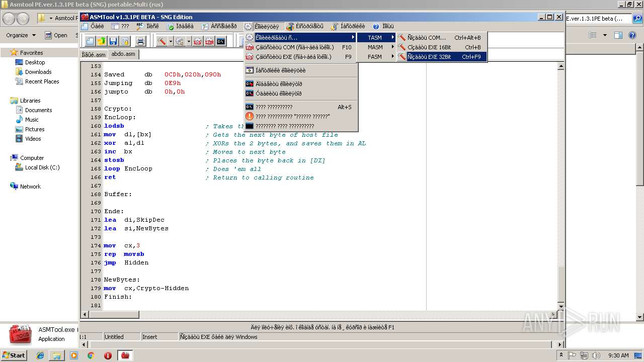Screen dimensions: 644x362
Task: Open Favorites in Explorer sidebar
Action: [31, 53]
